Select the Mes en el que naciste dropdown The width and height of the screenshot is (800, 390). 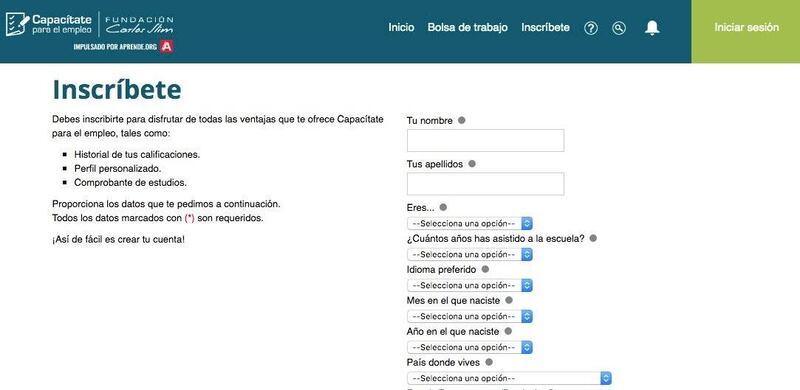coord(469,316)
